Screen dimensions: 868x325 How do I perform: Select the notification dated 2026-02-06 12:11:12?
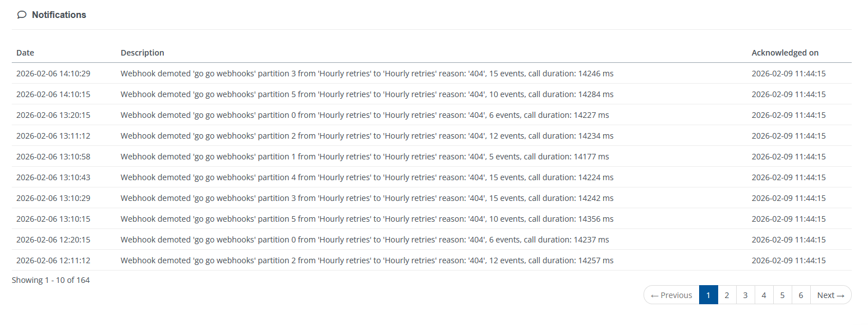[53, 260]
